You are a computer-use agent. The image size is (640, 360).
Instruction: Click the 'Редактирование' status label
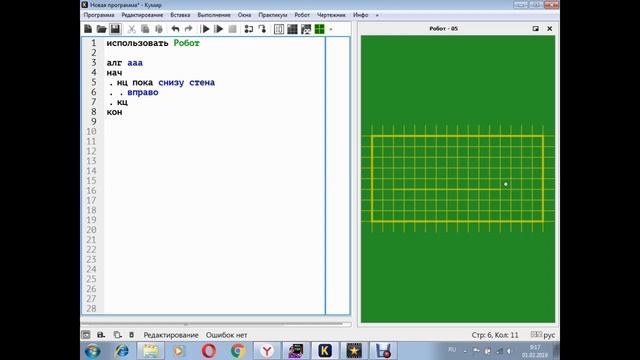click(x=171, y=335)
